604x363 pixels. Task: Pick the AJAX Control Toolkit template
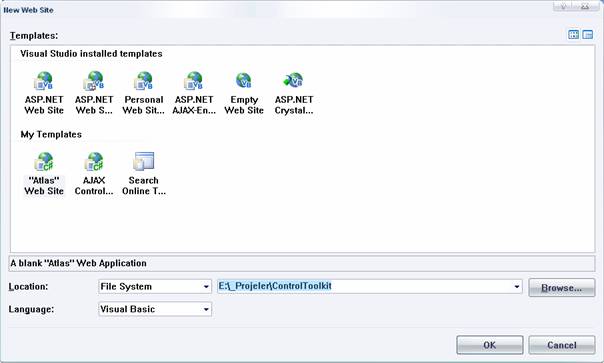(94, 174)
